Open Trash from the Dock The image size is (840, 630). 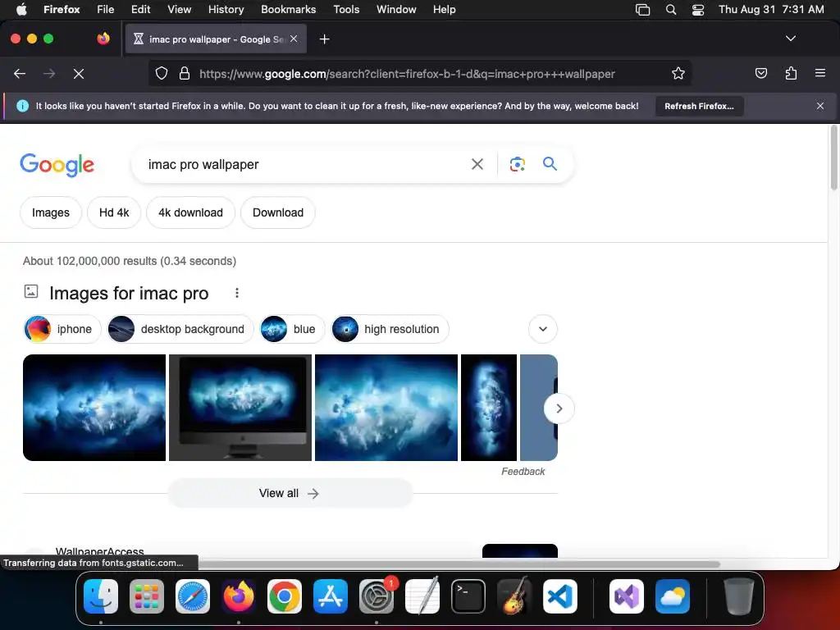point(739,596)
